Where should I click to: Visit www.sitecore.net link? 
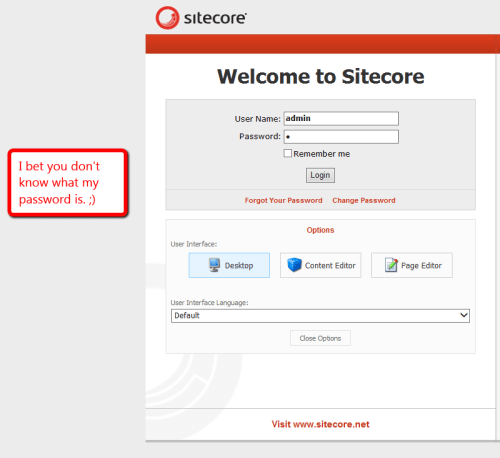pyautogui.click(x=320, y=424)
